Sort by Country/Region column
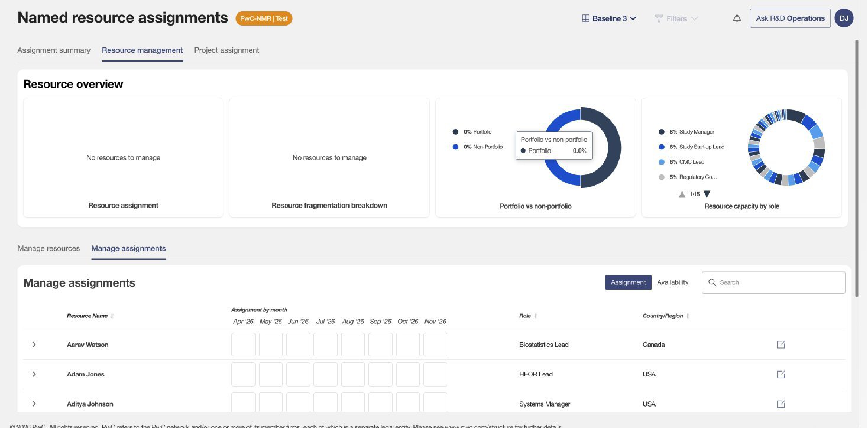The image size is (868, 428). tap(688, 316)
